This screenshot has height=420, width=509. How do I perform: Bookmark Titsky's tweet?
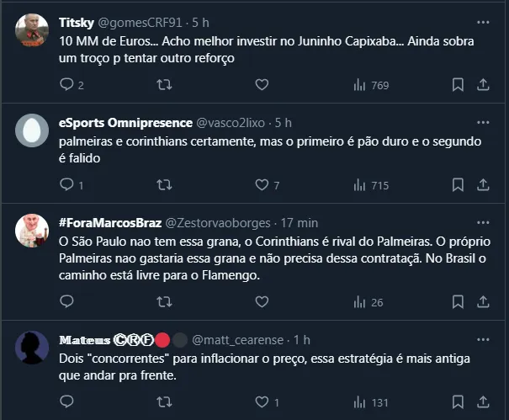coord(458,84)
